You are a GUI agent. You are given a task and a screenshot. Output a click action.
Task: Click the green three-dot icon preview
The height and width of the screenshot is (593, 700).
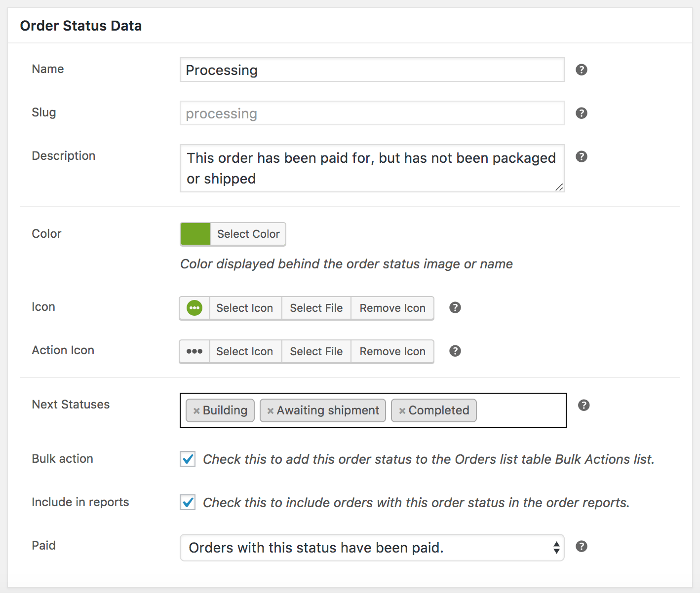click(194, 307)
